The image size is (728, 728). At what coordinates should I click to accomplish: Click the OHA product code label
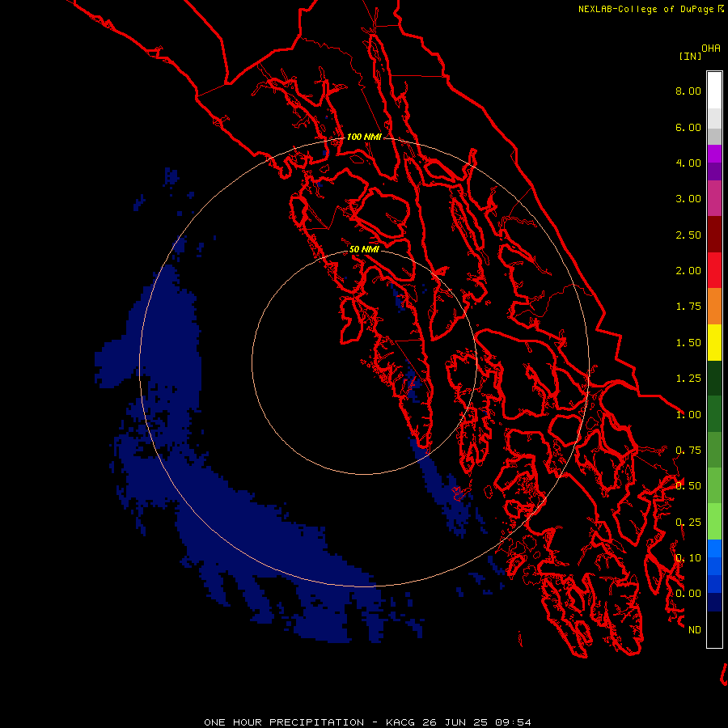tap(711, 49)
